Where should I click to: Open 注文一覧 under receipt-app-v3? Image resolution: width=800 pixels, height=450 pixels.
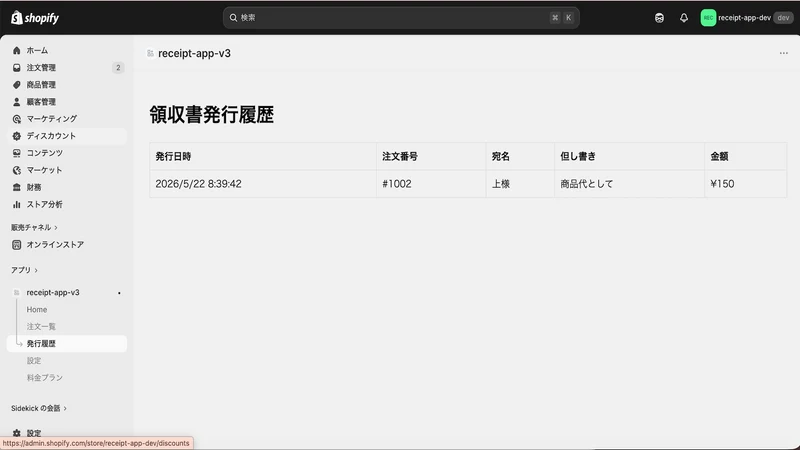pyautogui.click(x=41, y=327)
